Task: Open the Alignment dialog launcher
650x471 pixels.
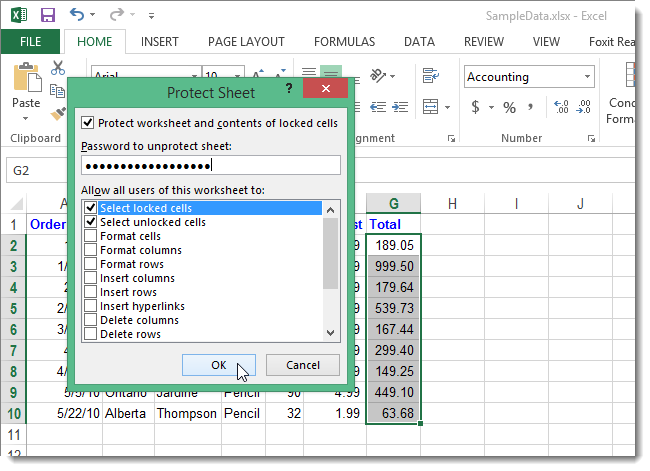Action: pos(451,138)
